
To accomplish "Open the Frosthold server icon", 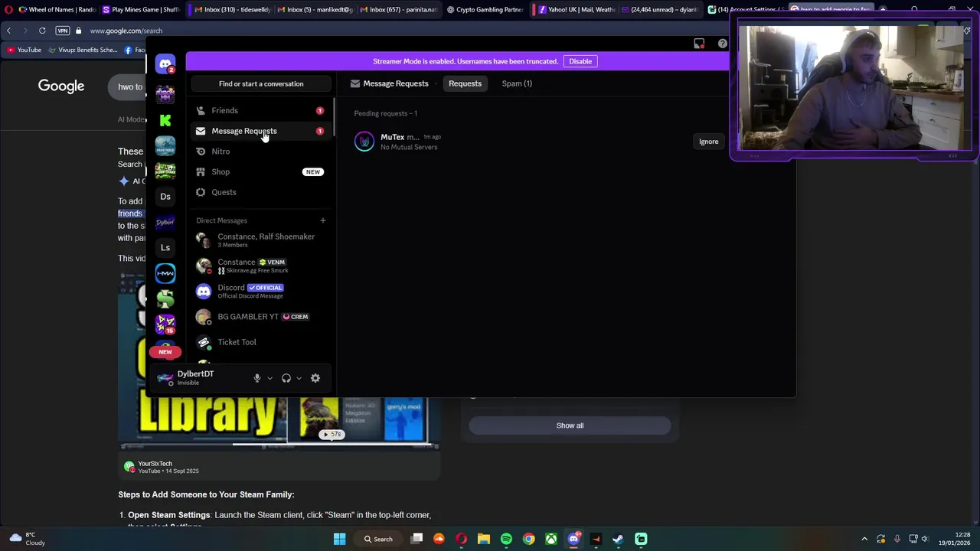I will 165,145.
